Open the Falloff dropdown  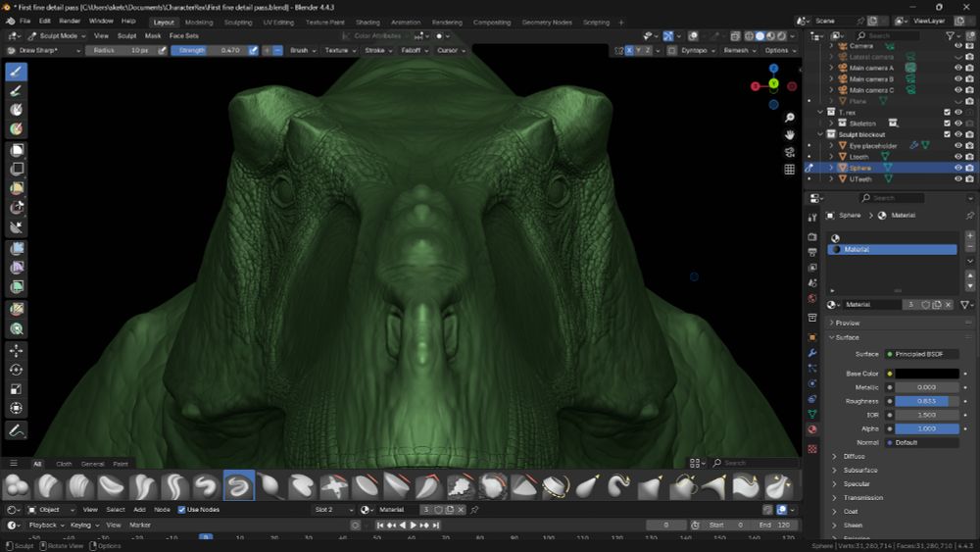click(415, 50)
